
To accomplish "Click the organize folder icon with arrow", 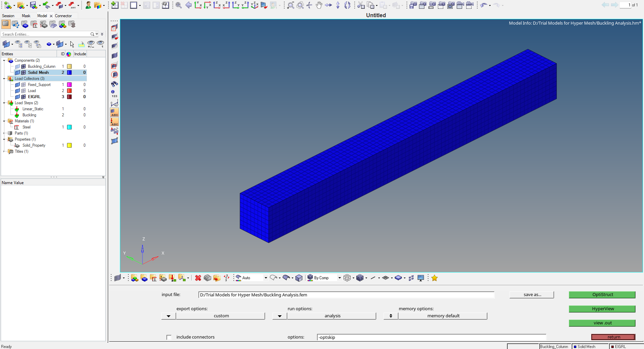I will coord(217,278).
